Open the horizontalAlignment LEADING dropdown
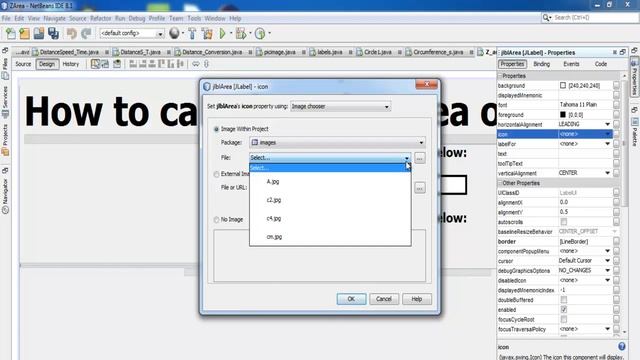 point(607,124)
